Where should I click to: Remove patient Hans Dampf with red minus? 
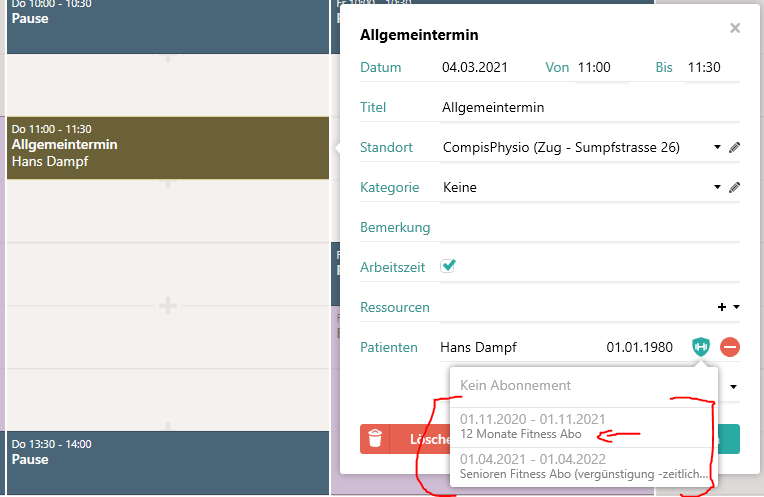click(730, 347)
